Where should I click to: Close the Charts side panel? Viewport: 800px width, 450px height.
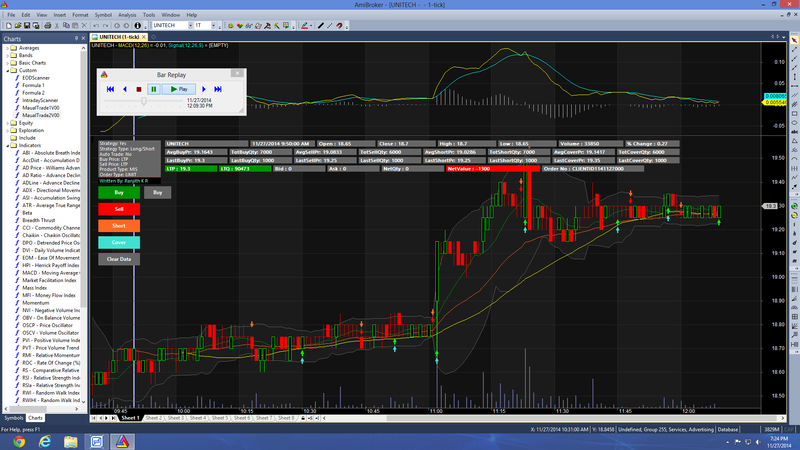pos(83,38)
